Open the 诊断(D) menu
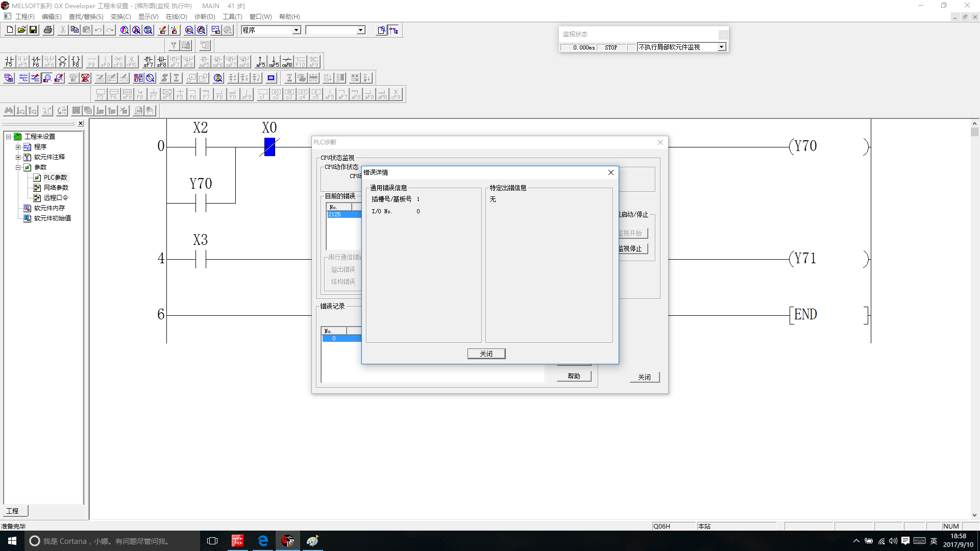This screenshot has width=980, height=551. coord(204,17)
